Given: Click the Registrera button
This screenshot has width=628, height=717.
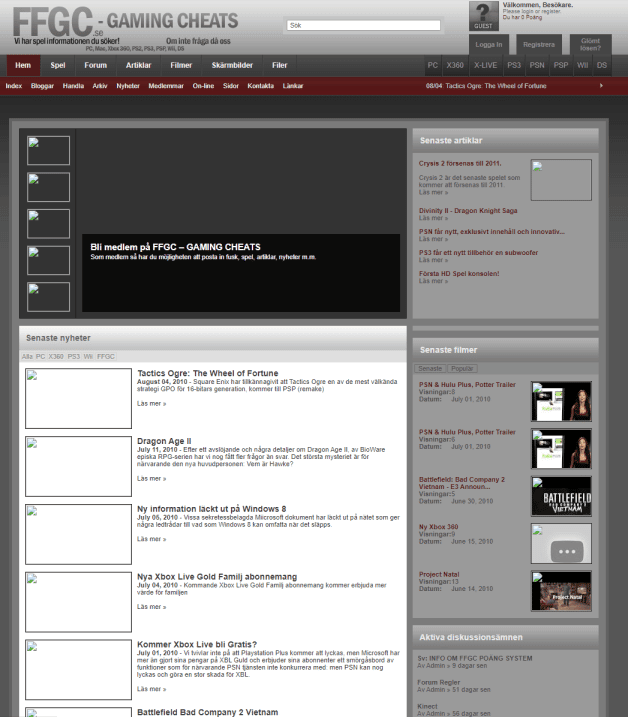Looking at the screenshot, I should click(539, 45).
